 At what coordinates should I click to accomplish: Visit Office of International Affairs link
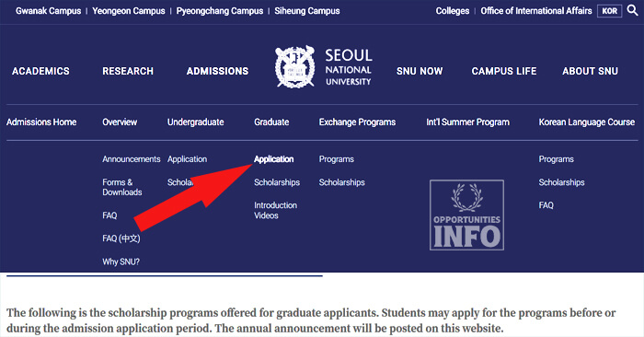coord(536,11)
